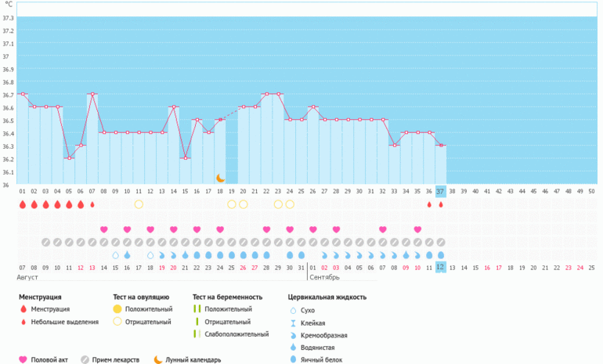
Task: Click the moon calendar icon on day 18
Action: 220,178
